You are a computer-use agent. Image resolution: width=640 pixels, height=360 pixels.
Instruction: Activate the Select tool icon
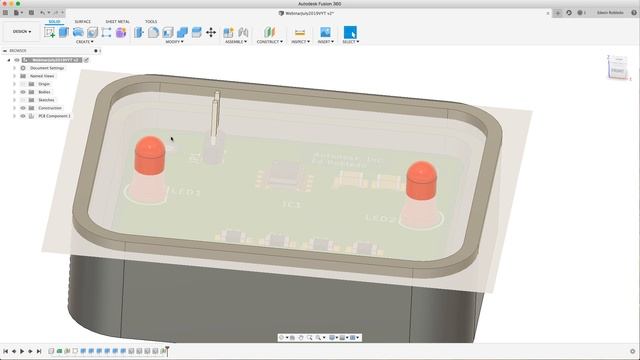[x=350, y=32]
